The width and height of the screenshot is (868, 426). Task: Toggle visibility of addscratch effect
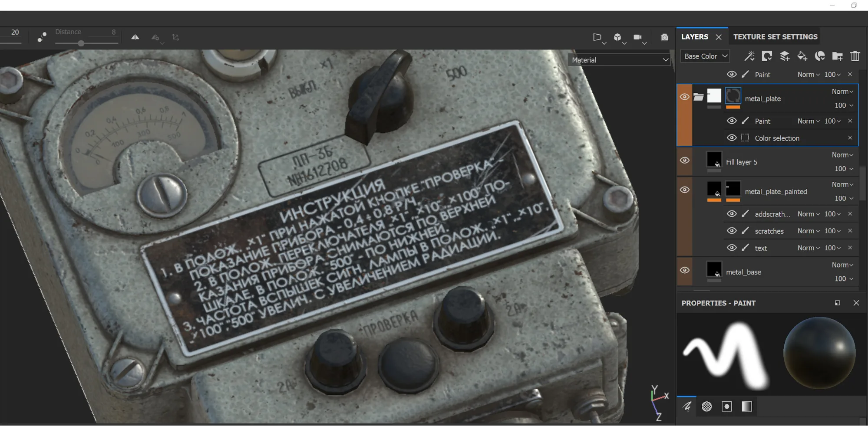[732, 213]
